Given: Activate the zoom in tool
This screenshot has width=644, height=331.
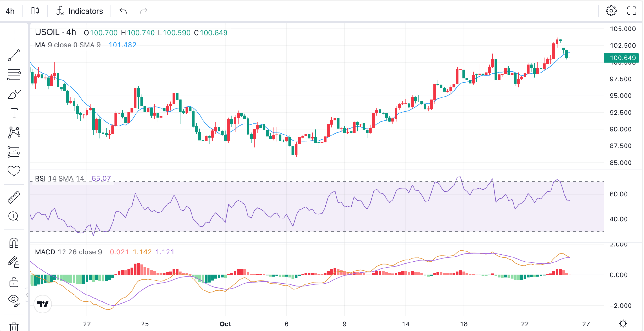Looking at the screenshot, I should [x=14, y=216].
